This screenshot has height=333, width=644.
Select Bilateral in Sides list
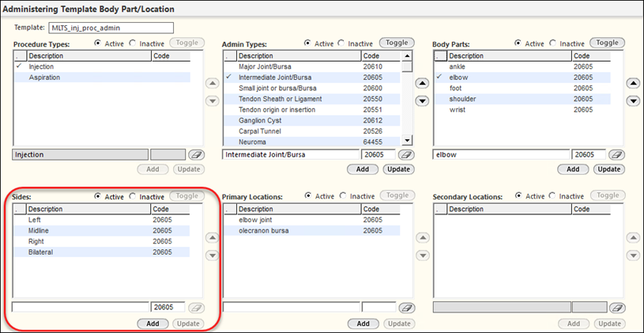(102, 252)
